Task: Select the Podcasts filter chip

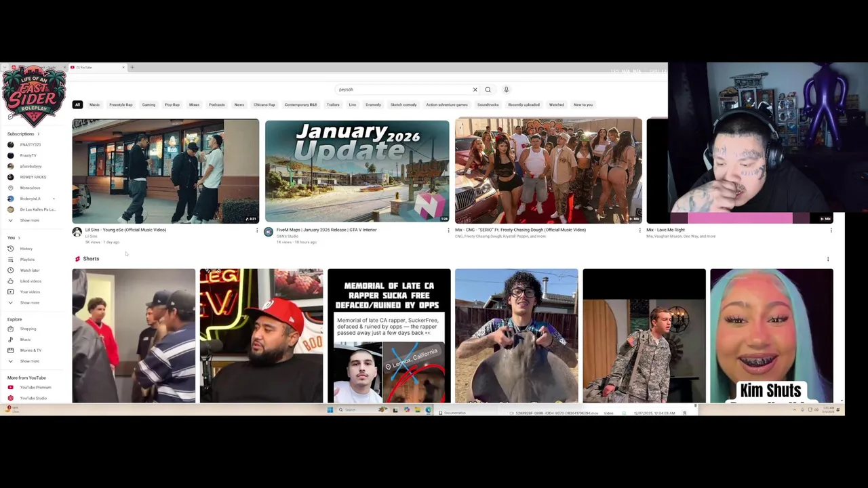Action: coord(217,104)
